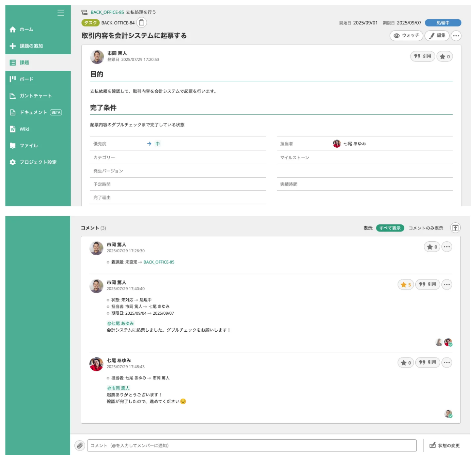Click 七尾 あゆみ's avatar on last comment

pyautogui.click(x=96, y=364)
